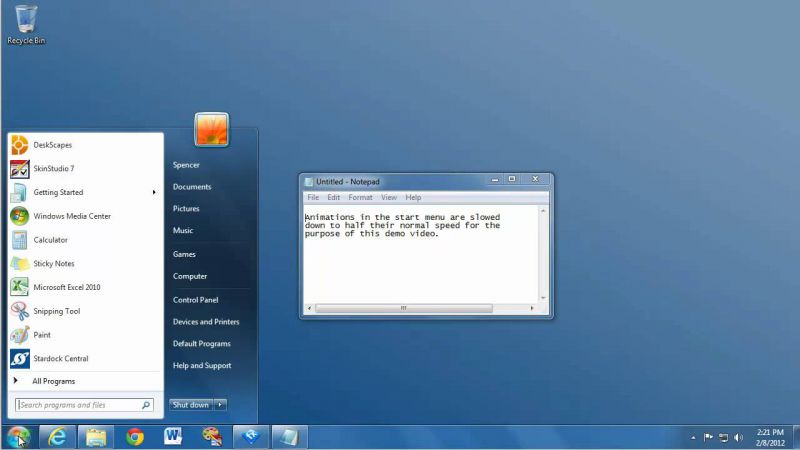Open Notepad View menu
This screenshot has width=800, height=450.
coord(389,197)
